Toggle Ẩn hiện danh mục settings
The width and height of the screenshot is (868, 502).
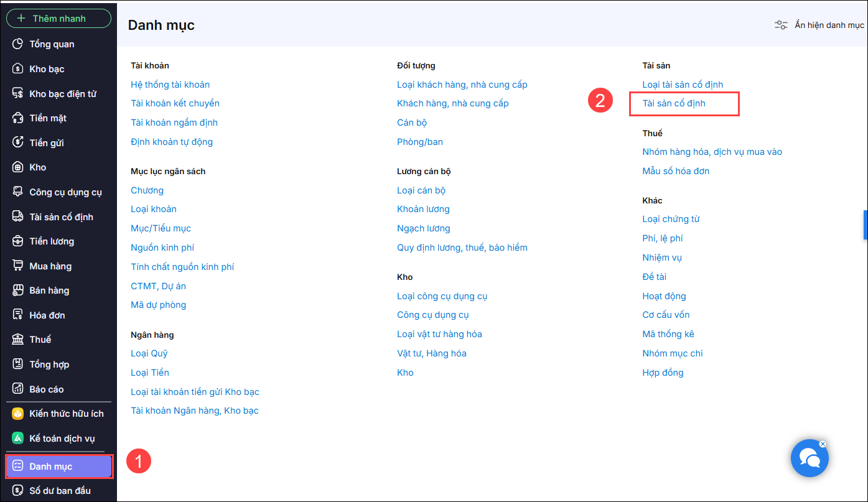(x=819, y=25)
